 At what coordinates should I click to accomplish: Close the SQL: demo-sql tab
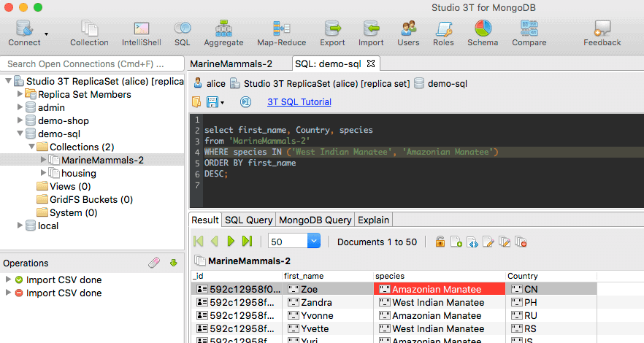pos(371,63)
